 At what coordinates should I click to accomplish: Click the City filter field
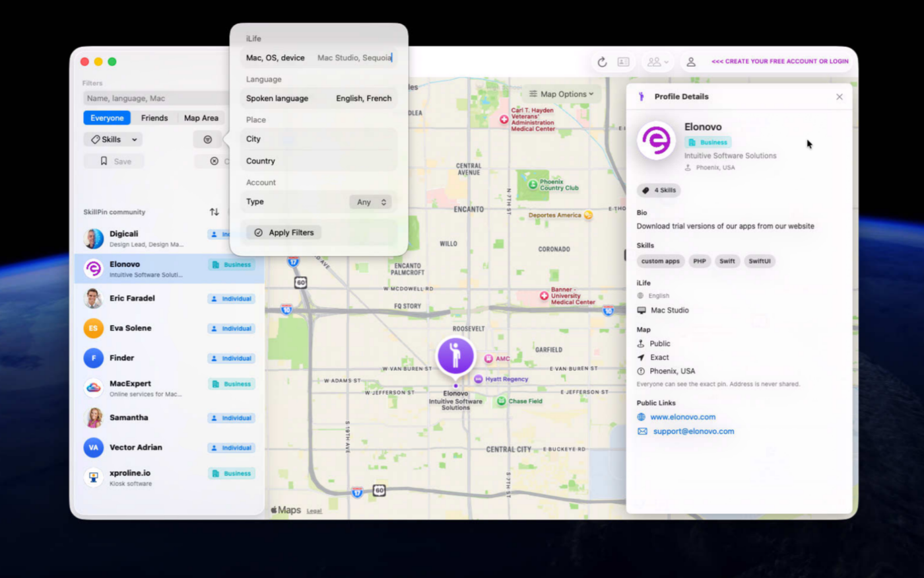point(319,139)
